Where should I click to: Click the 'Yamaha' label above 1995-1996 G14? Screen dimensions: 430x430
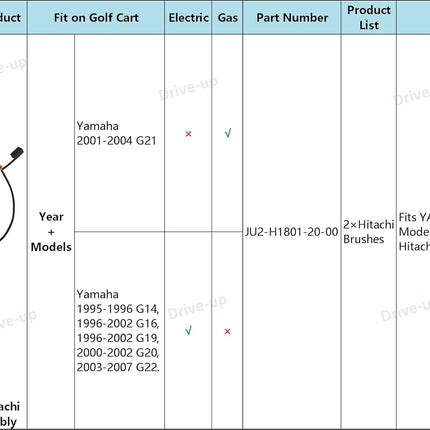click(97, 294)
